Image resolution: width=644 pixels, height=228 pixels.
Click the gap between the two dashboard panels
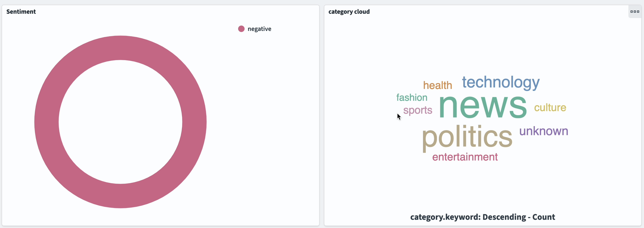pos(322,115)
